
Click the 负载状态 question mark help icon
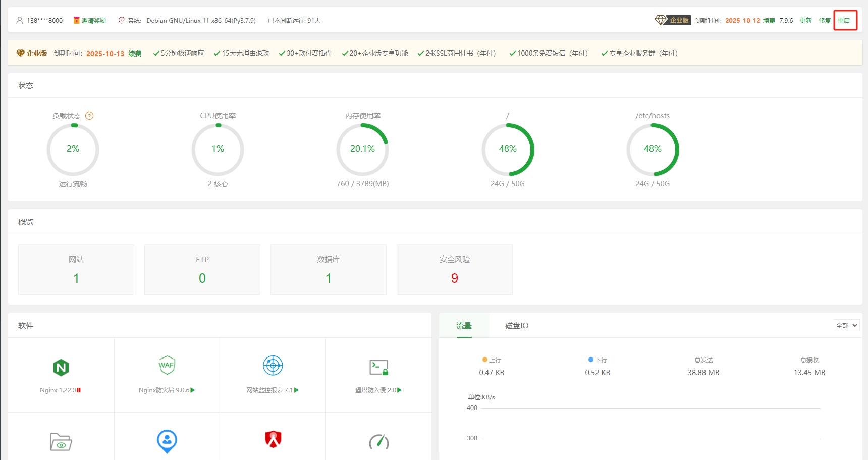click(x=89, y=116)
